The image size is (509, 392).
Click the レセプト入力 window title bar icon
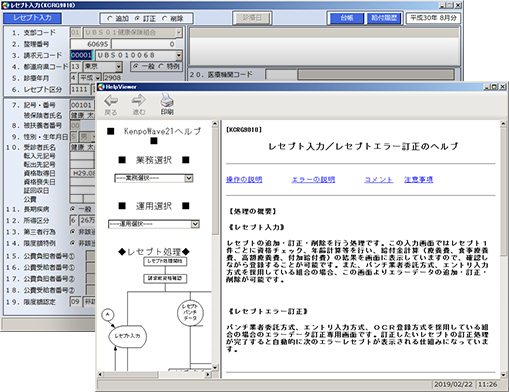[x=6, y=5]
